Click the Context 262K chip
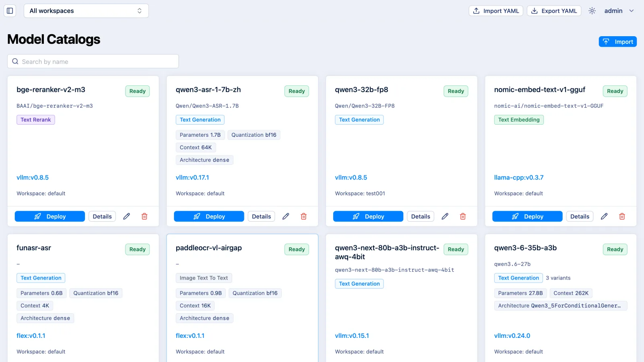This screenshot has height=362, width=644. 571,293
